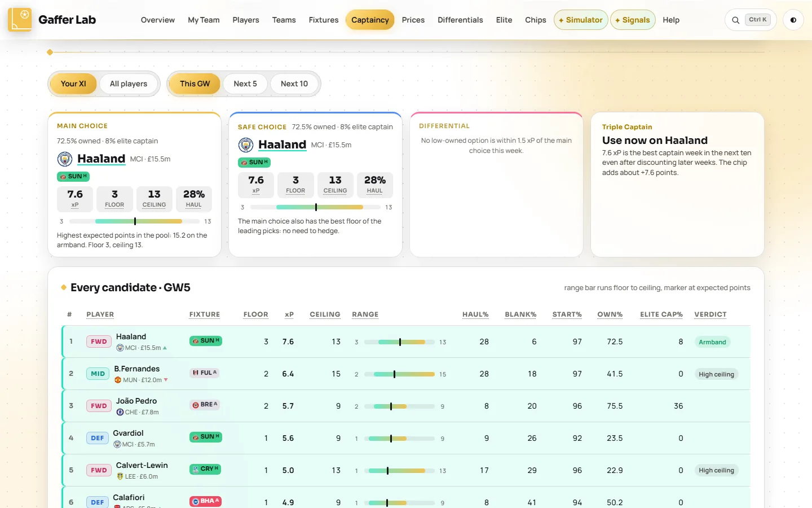Click Manchester City crest in Main Choice card

coord(65,159)
